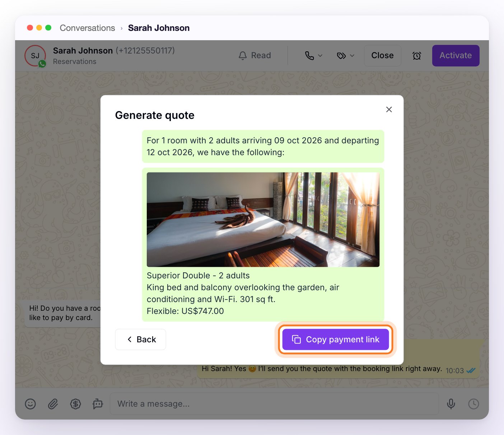Viewport: 504px width, 435px height.
Task: Click the 'Sarah Johnson' breadcrumb title
Action: 159,28
